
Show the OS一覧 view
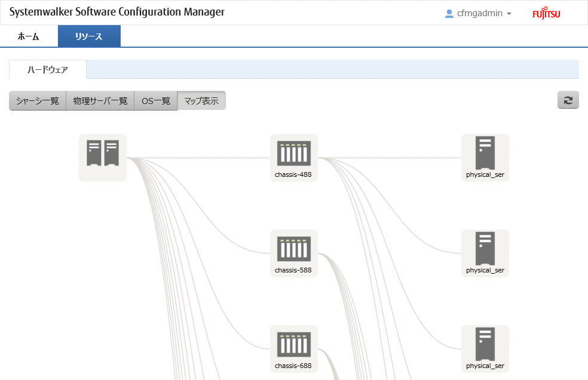pos(155,100)
